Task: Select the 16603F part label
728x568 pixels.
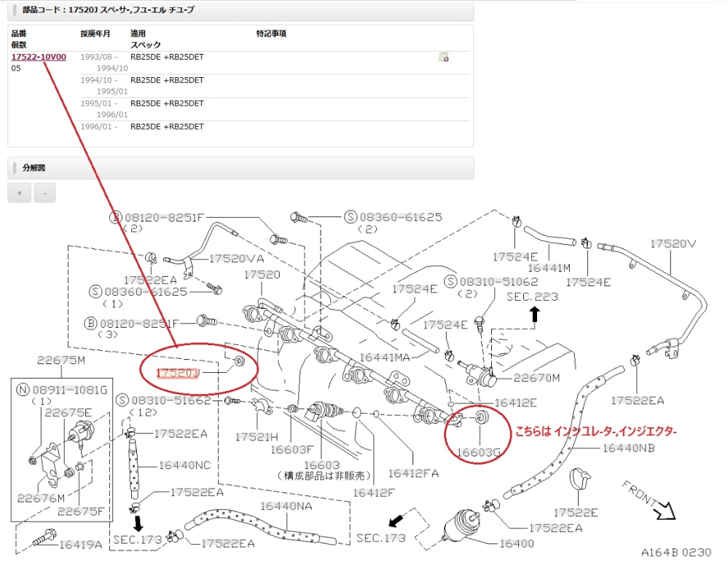Action: 292,450
